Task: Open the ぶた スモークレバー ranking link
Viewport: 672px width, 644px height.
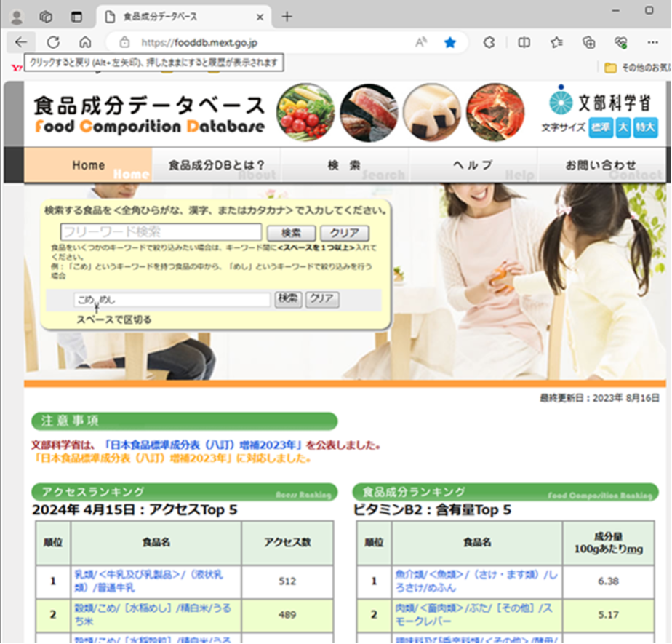Action: 474,614
